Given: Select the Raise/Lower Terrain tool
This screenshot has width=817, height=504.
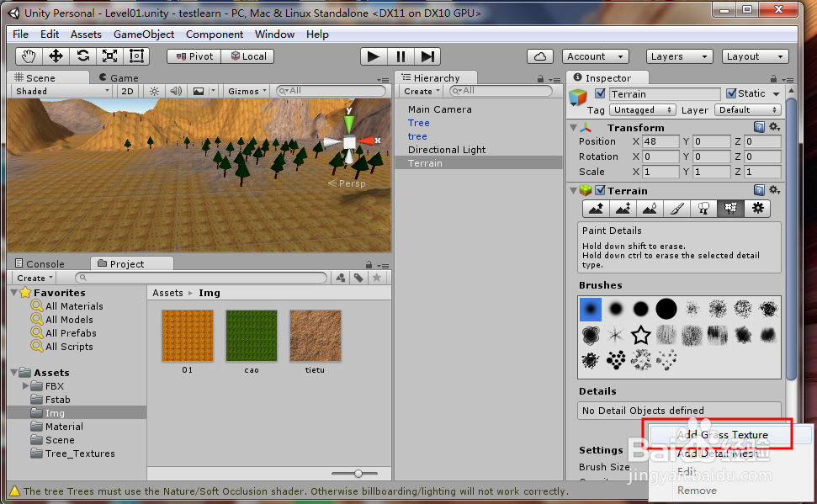Looking at the screenshot, I should click(x=596, y=209).
